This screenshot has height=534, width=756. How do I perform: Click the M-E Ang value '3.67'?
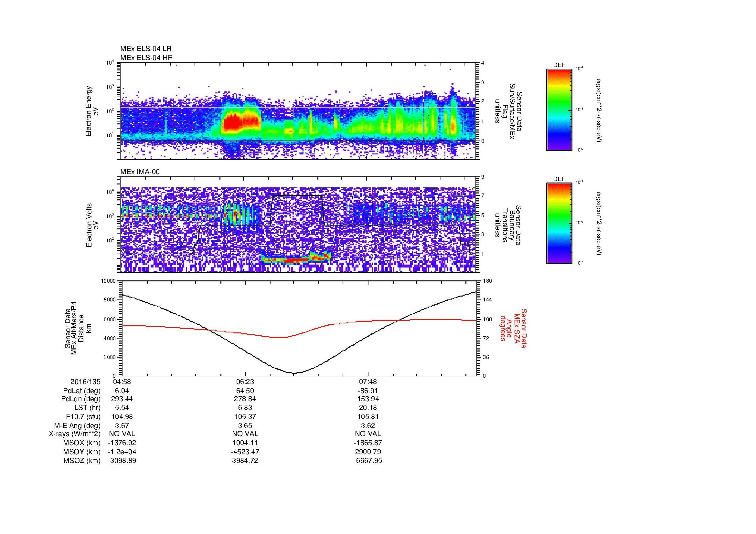click(x=122, y=426)
